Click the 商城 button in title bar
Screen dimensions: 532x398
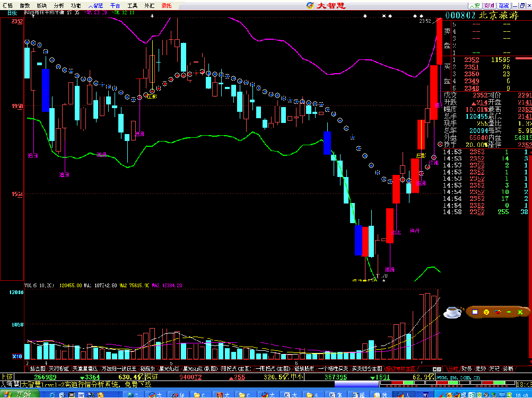(x=489, y=5)
